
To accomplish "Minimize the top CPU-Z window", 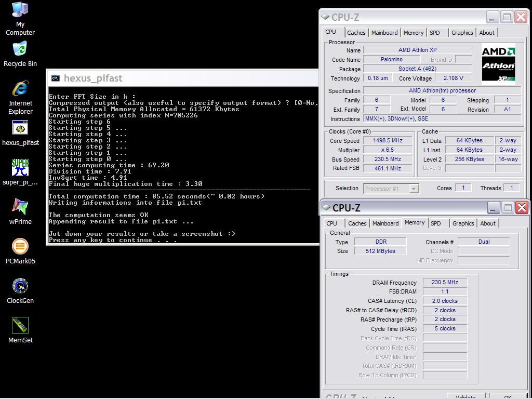I will pos(493,17).
